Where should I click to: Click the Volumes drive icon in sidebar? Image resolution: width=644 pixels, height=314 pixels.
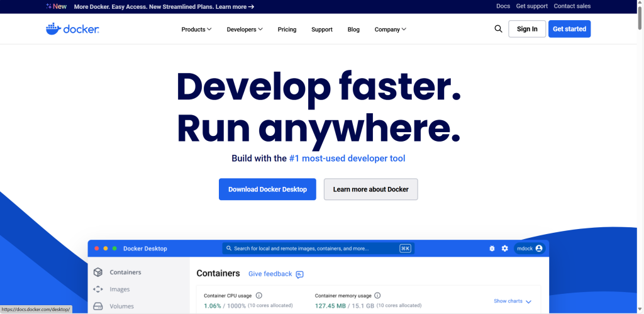tap(98, 306)
